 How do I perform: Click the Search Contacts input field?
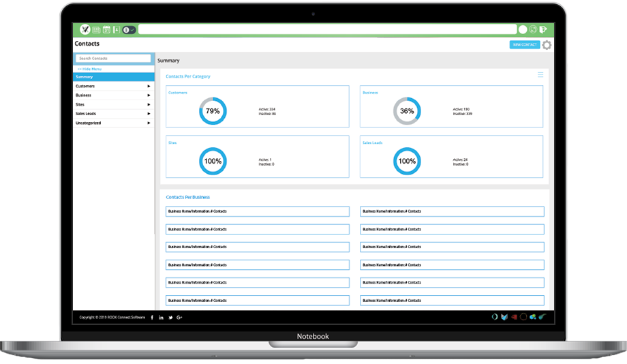pyautogui.click(x=113, y=59)
